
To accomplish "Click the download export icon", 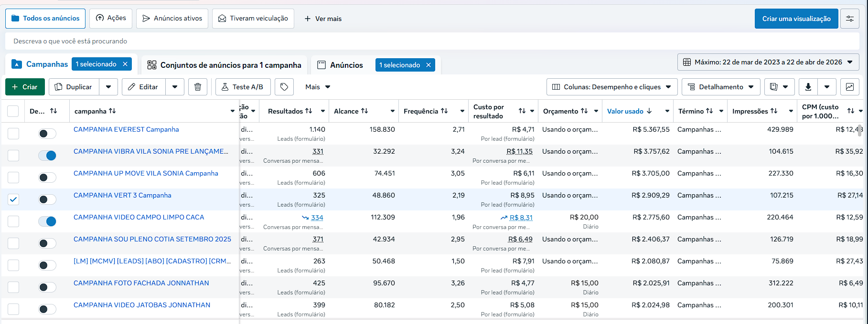I will point(808,87).
